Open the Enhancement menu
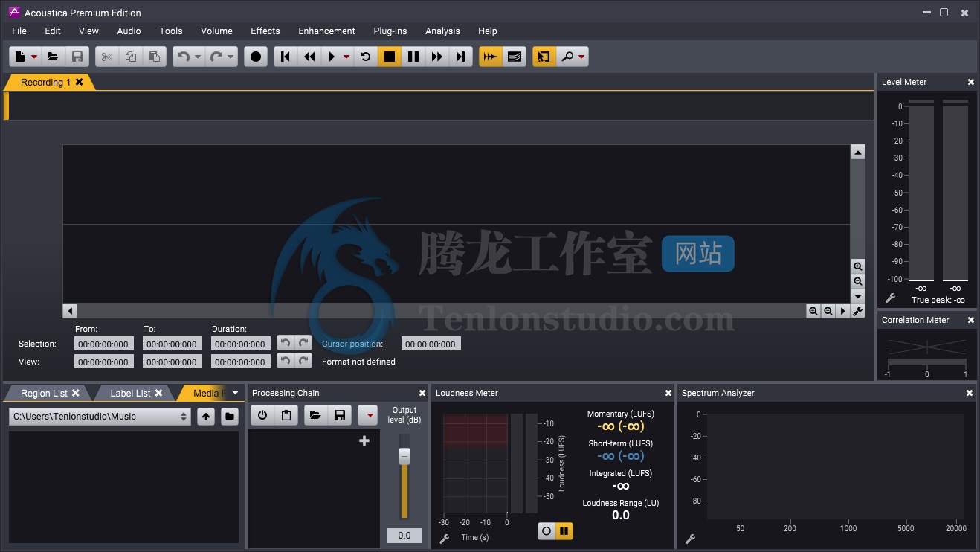The image size is (980, 552). coord(326,31)
